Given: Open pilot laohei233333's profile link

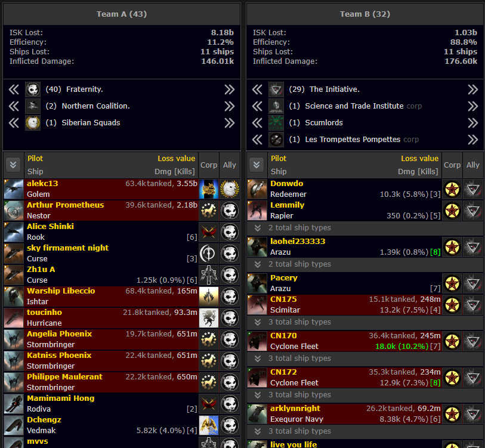Looking at the screenshot, I should [298, 242].
